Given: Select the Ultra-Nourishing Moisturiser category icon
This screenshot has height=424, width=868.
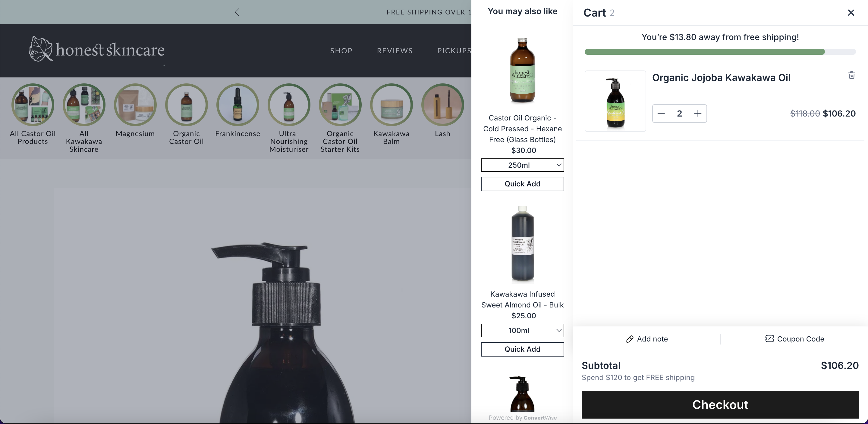Looking at the screenshot, I should [x=289, y=105].
